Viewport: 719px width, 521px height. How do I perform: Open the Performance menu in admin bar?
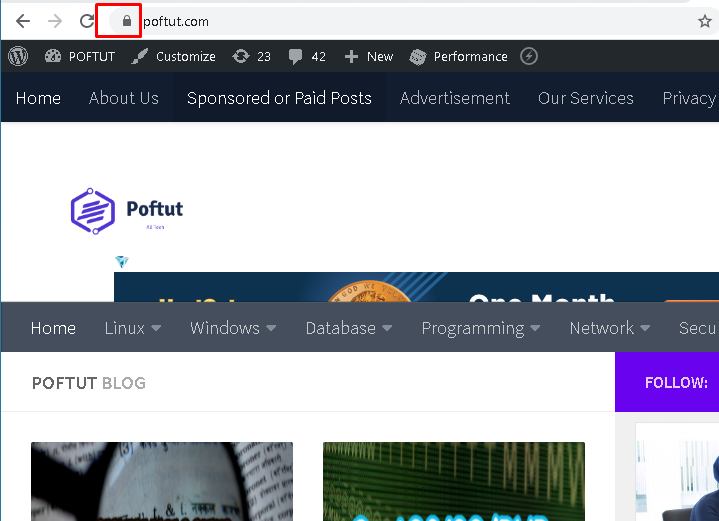click(x=459, y=56)
